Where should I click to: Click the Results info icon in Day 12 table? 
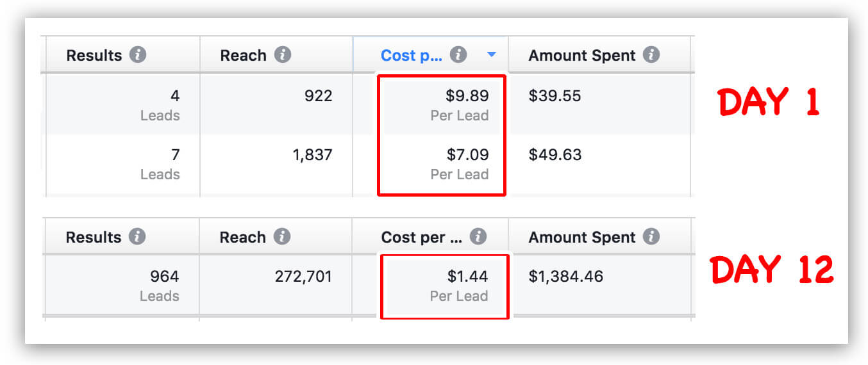pyautogui.click(x=137, y=237)
